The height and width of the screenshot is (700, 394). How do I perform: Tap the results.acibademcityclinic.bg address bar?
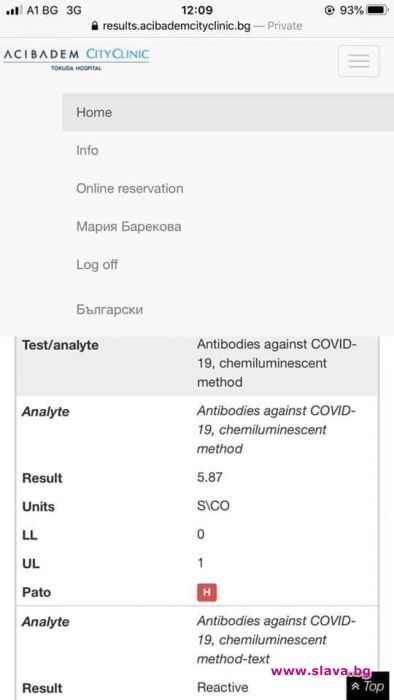pos(197,26)
